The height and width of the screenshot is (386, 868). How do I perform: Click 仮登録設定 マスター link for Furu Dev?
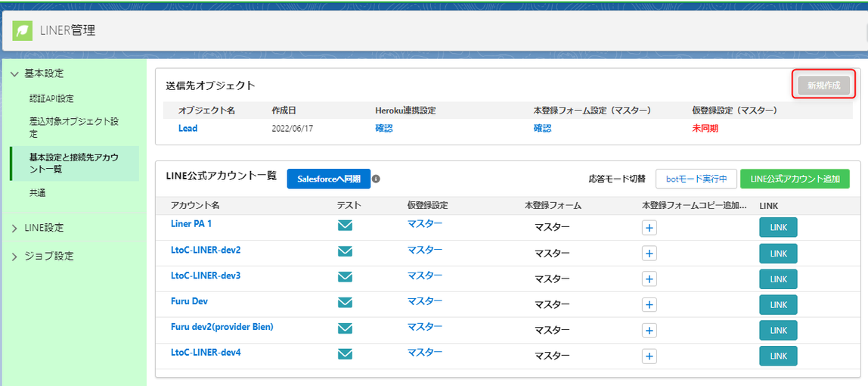[425, 300]
